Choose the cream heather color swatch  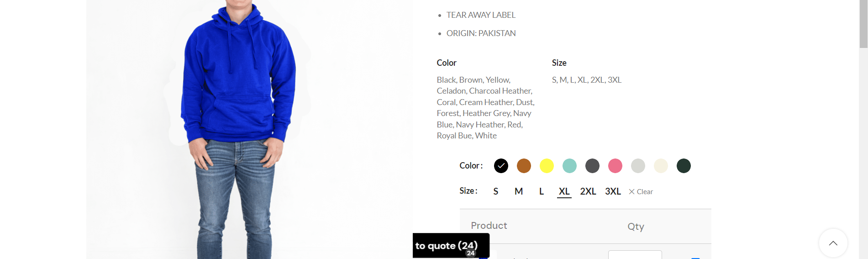coord(661,166)
